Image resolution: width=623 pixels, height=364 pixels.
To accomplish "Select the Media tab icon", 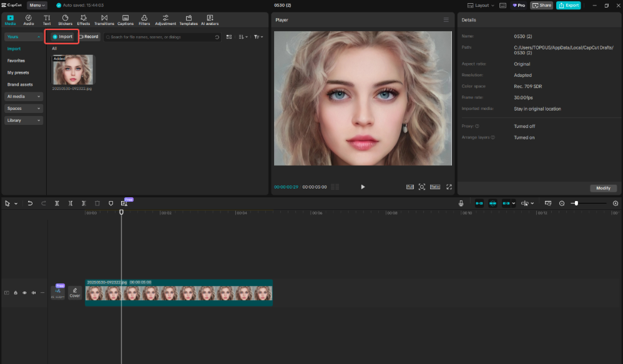I will tap(11, 20).
